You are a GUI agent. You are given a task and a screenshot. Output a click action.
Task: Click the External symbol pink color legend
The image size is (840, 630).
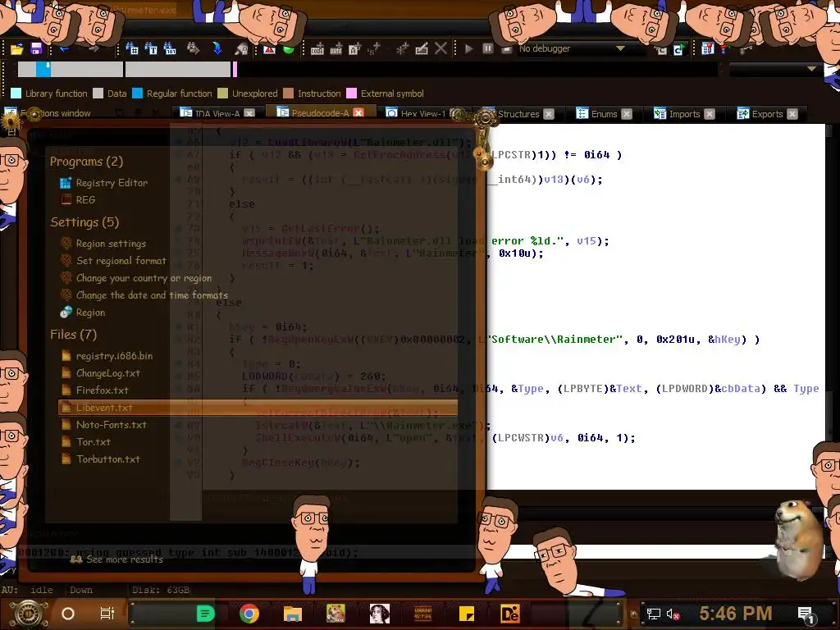351,94
